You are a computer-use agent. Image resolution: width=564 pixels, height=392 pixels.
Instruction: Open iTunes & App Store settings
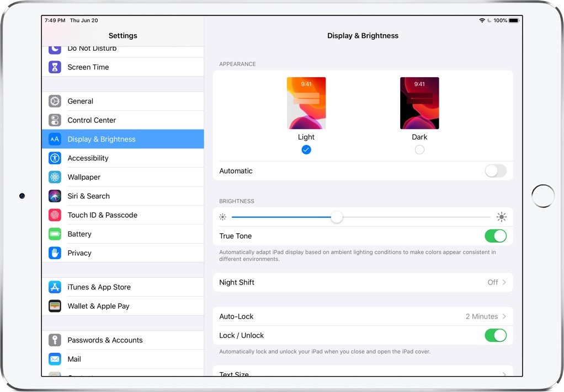coord(123,287)
